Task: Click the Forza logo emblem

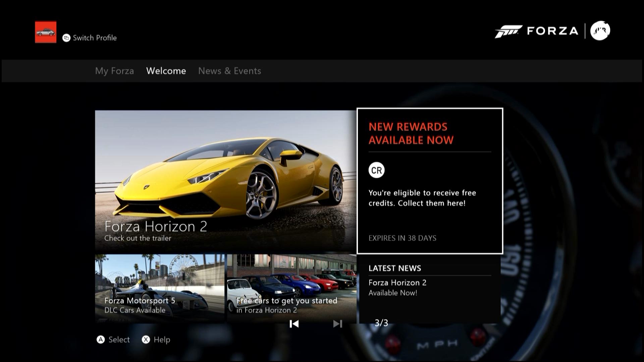Action: point(508,32)
